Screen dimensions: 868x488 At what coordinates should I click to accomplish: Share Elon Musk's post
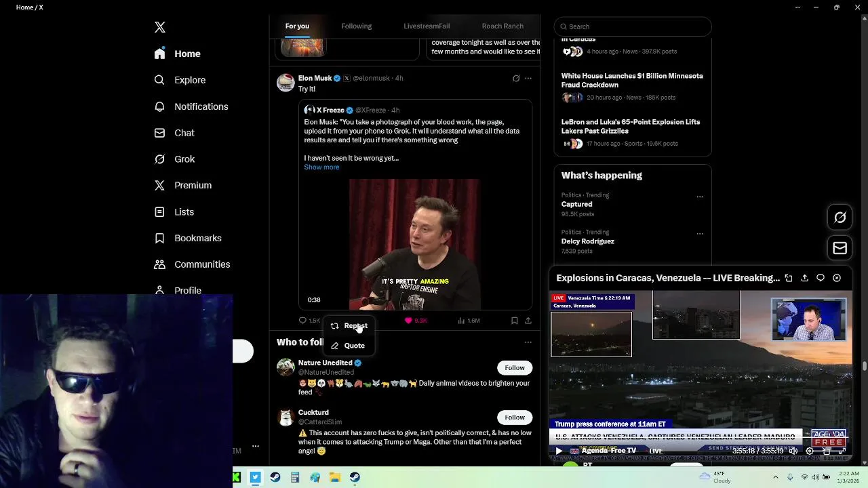pyautogui.click(x=528, y=321)
